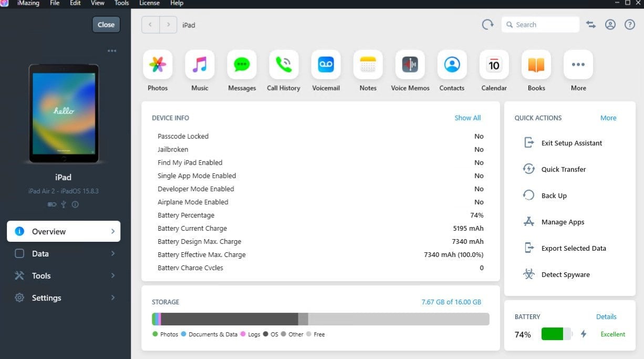Screen dimensions: 644x359
Task: Click the USB connection icon under device name
Action: tap(64, 204)
